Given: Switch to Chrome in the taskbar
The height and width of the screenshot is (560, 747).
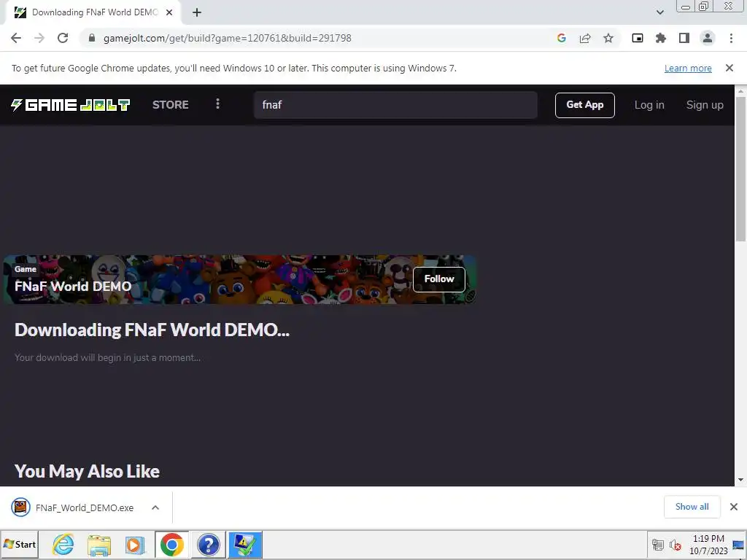Looking at the screenshot, I should (171, 544).
